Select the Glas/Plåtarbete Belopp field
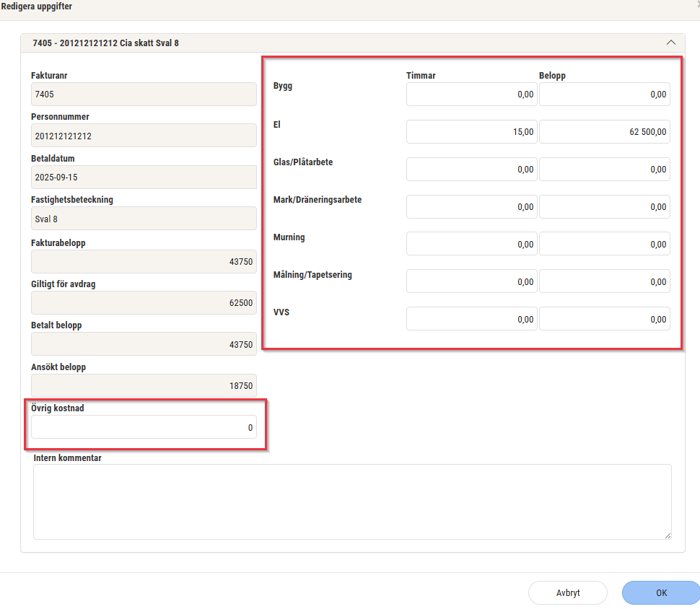The width and height of the screenshot is (700, 609). click(604, 170)
